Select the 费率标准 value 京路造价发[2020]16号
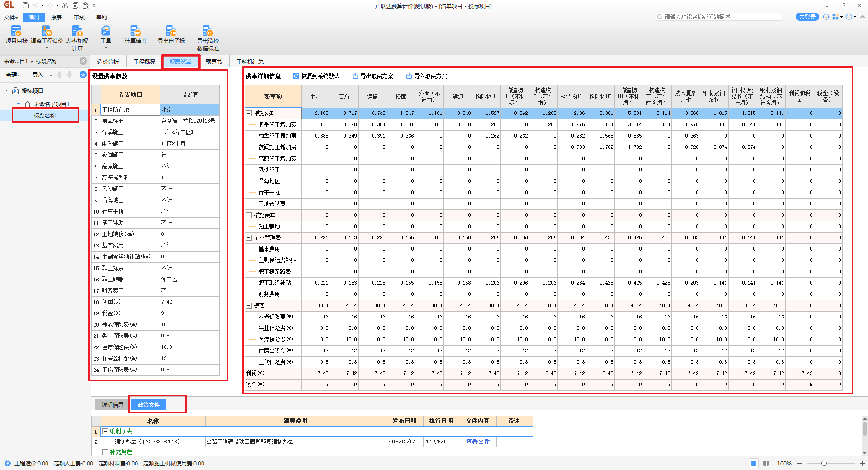This screenshot has width=868, height=470. [x=190, y=121]
